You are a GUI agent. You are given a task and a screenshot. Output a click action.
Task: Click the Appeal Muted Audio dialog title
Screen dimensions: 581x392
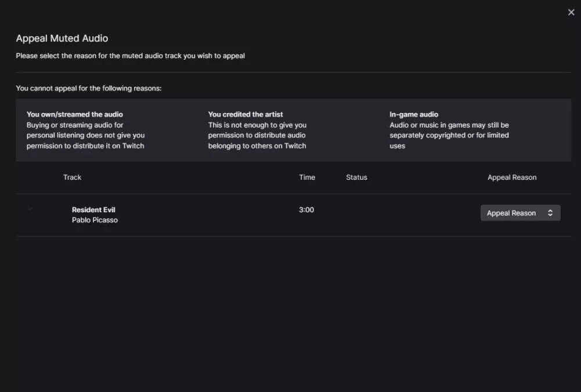point(62,38)
